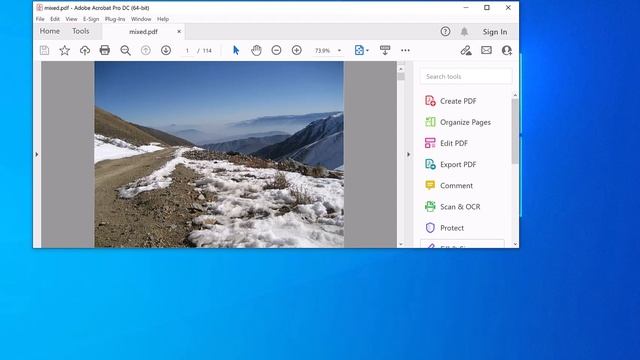
Task: Print the document
Action: 105,50
